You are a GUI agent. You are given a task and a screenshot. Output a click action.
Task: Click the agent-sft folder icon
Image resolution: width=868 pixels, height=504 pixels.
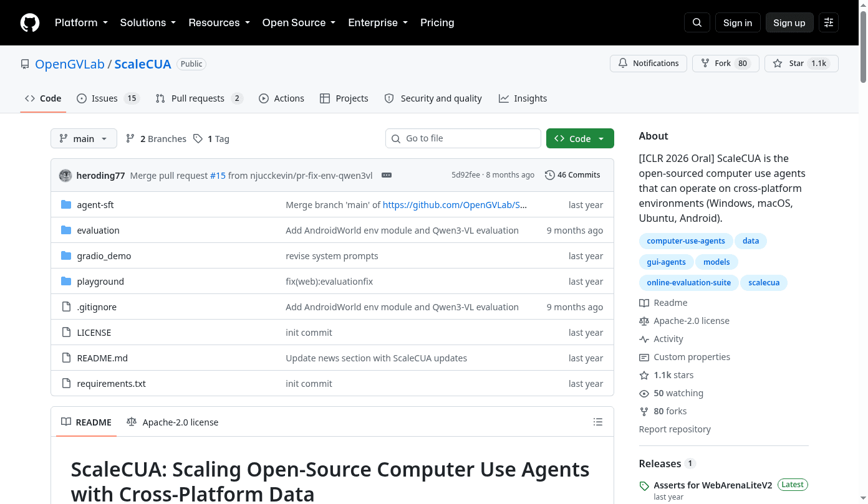click(x=67, y=204)
